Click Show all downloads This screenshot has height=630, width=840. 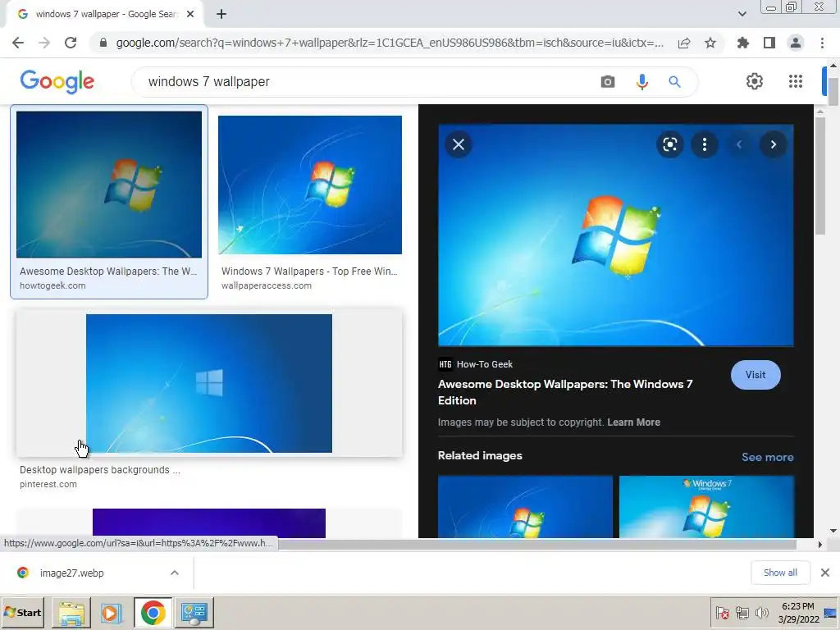(780, 573)
